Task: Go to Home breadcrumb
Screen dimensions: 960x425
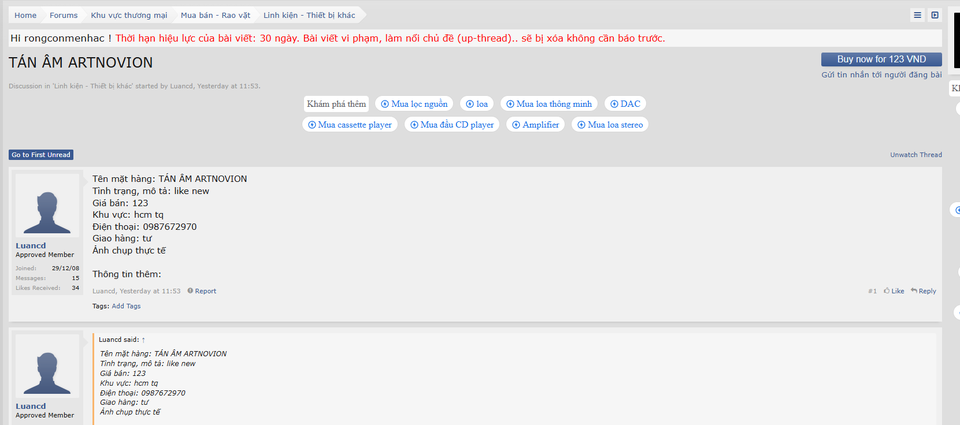Action: [25, 15]
